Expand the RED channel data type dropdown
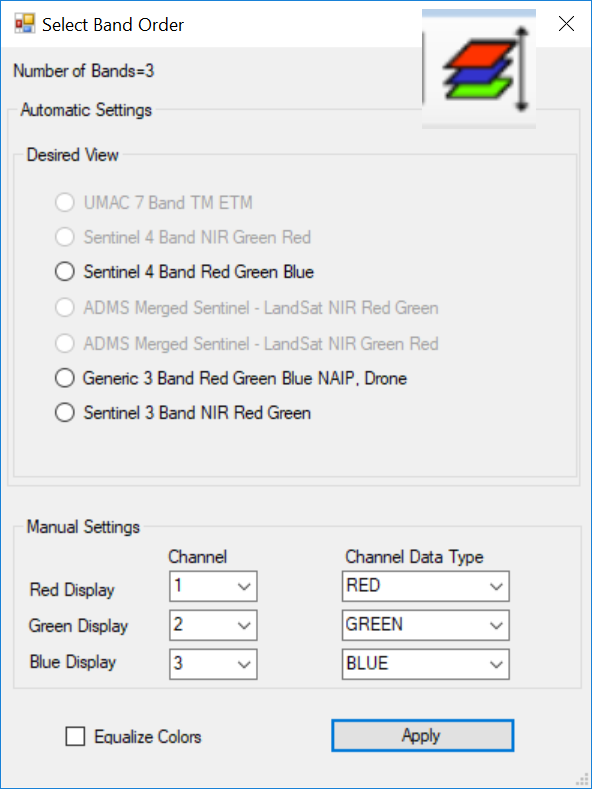 (x=426, y=586)
